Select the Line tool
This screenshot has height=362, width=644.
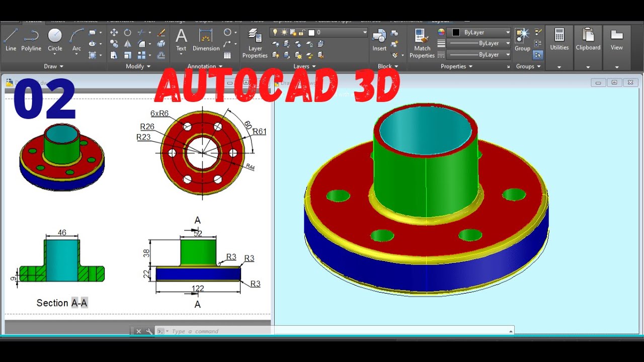[11, 40]
